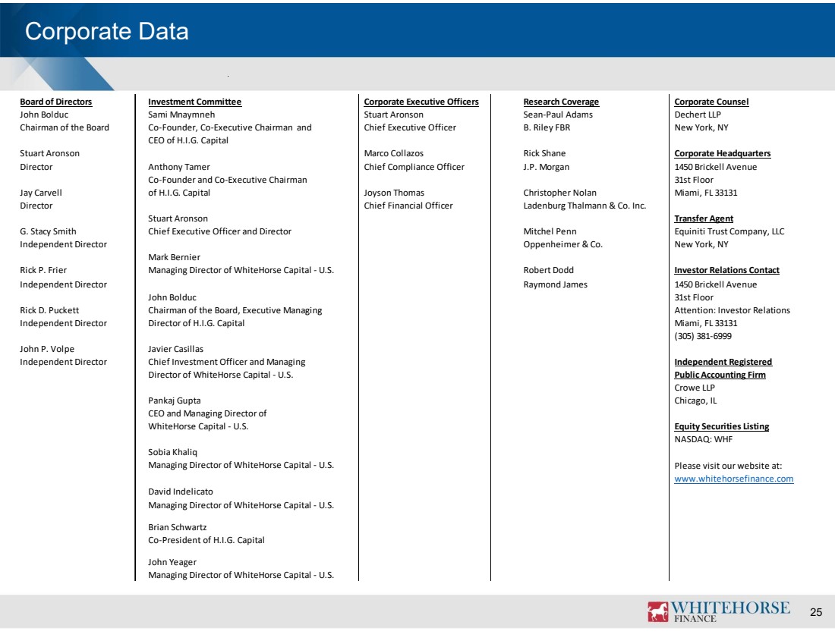The image size is (835, 644).
Task: Click the 'Corporate Executive Officers' heading
Action: [421, 102]
